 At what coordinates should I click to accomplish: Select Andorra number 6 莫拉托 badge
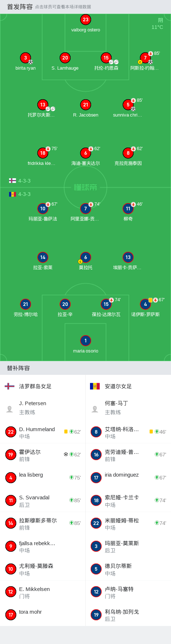[85, 257]
